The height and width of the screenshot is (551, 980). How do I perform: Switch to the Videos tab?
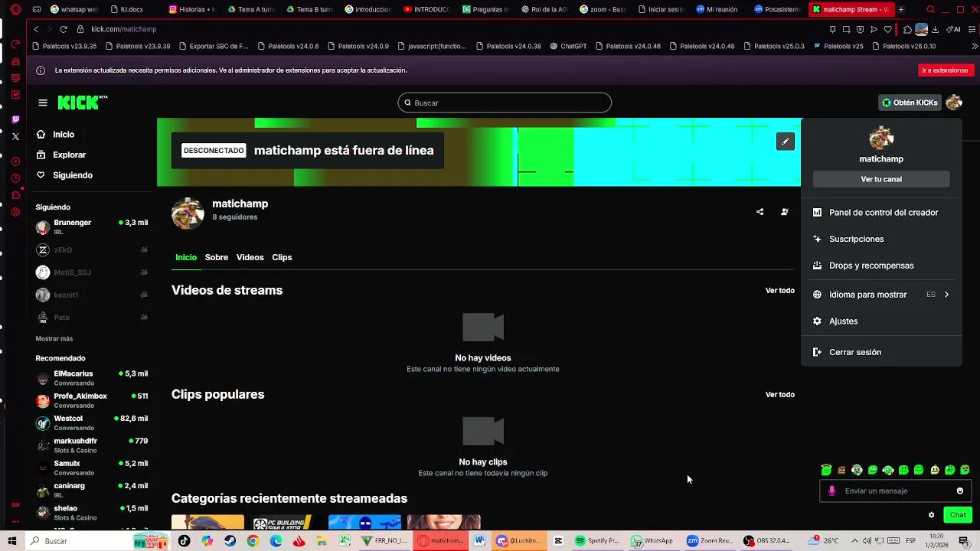(x=250, y=257)
